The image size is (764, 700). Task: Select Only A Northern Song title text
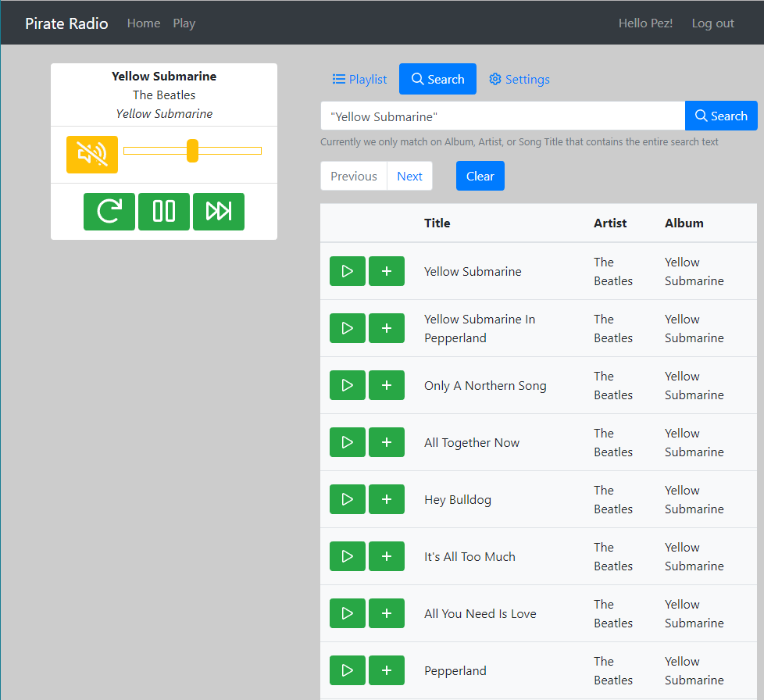pyautogui.click(x=485, y=386)
